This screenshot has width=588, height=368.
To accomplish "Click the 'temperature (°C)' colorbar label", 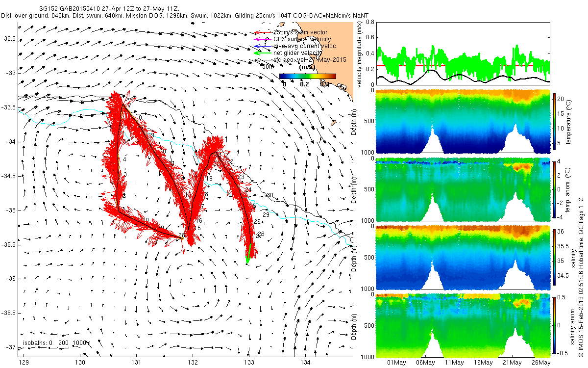I will (569, 121).
